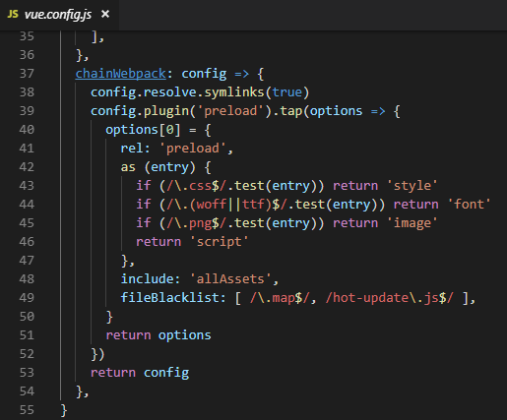Image resolution: width=507 pixels, height=420 pixels.
Task: Click 'return config' on line 53
Action: pyautogui.click(x=140, y=373)
